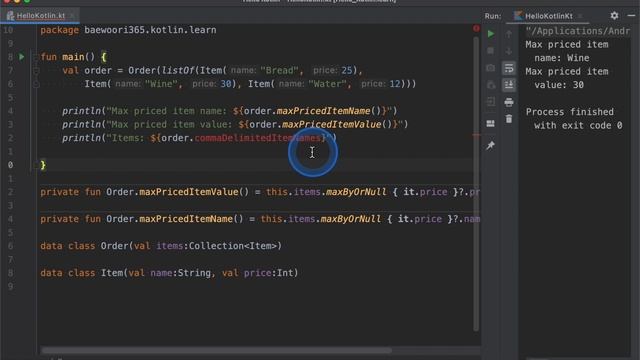Click the horizontal editor scrollbar
This screenshot has height=360, width=640.
[x=216, y=350]
